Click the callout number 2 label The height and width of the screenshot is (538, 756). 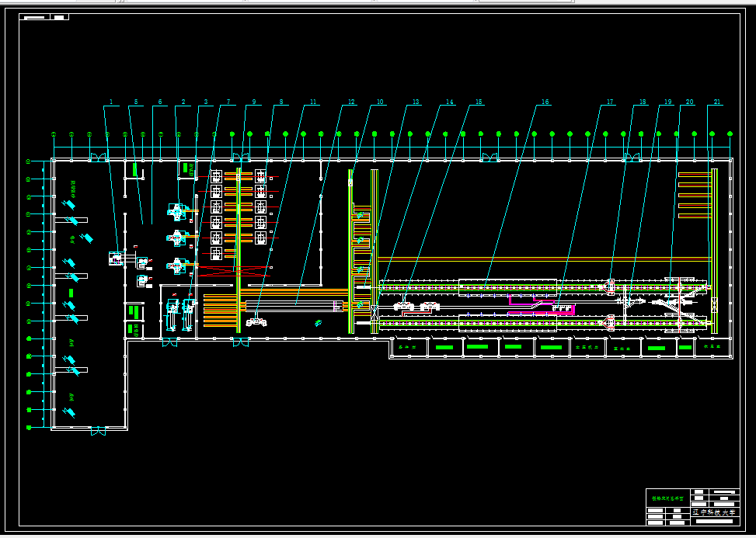(x=183, y=102)
